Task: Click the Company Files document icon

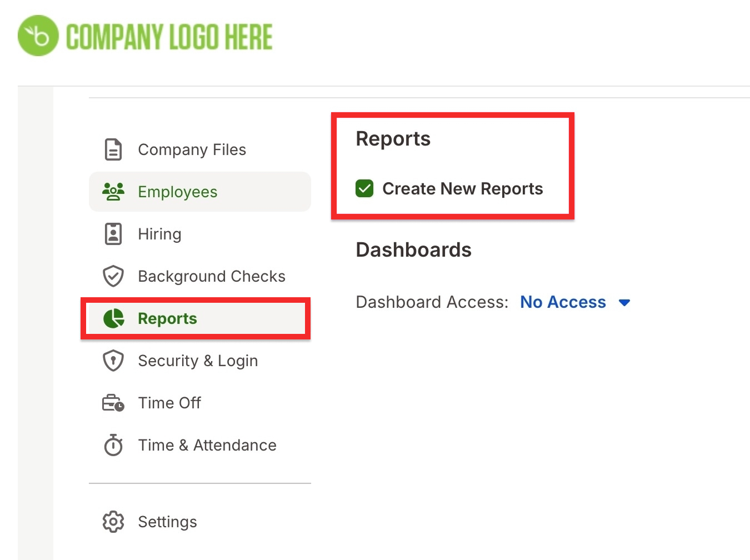Action: (x=113, y=149)
